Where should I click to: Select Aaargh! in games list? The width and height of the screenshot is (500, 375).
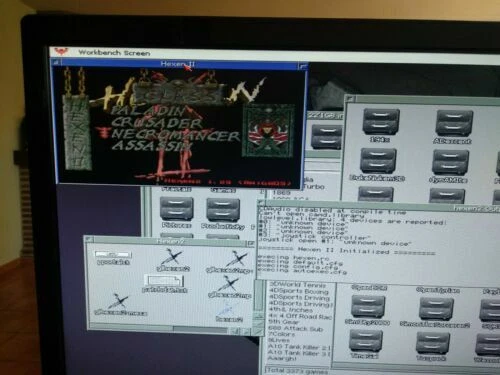click(282, 359)
